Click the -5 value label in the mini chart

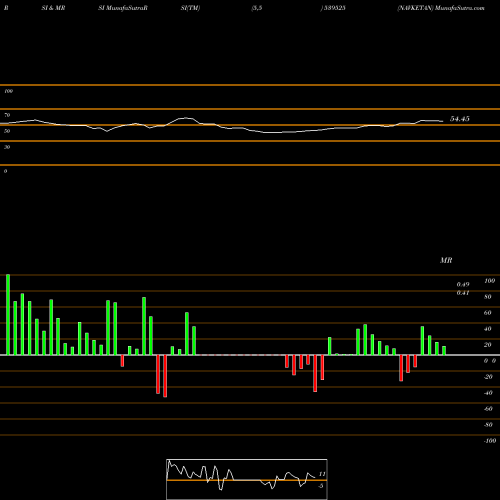(321, 486)
